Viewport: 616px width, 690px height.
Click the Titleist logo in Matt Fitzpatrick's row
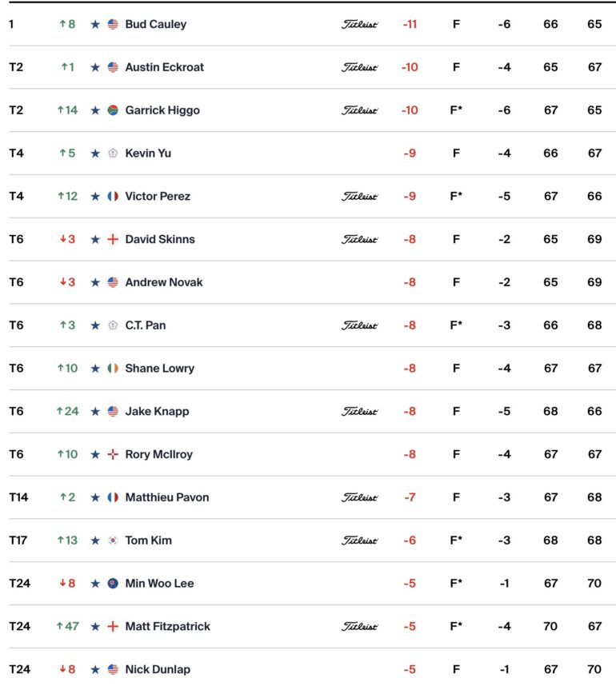tap(359, 627)
